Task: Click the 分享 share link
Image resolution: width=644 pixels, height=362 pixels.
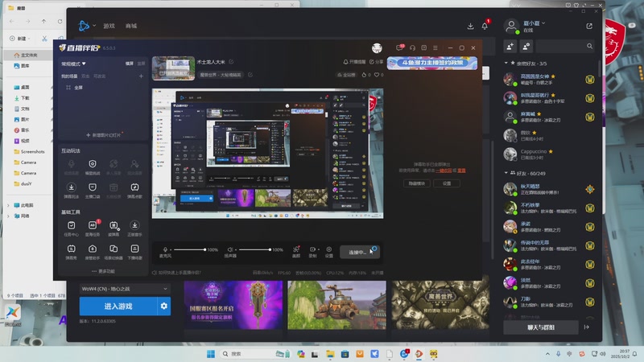Action: point(376,62)
